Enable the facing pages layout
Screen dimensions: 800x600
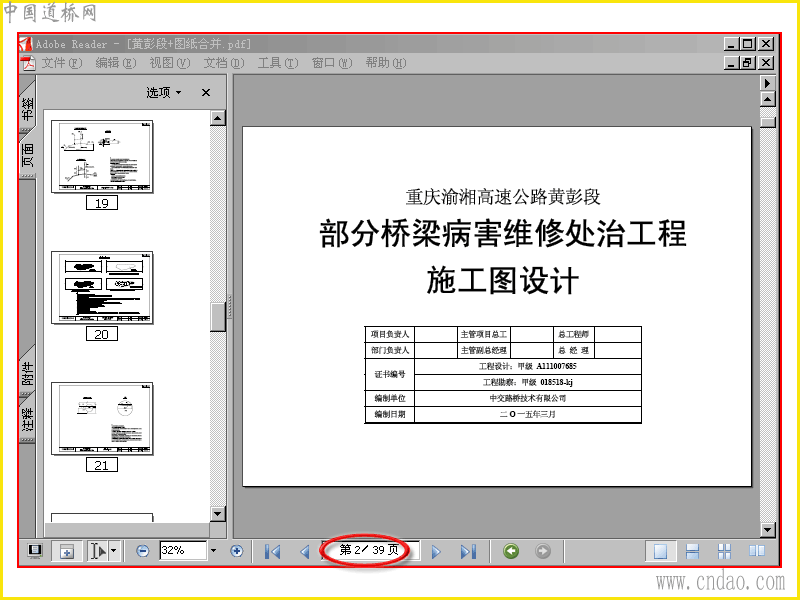(x=757, y=551)
